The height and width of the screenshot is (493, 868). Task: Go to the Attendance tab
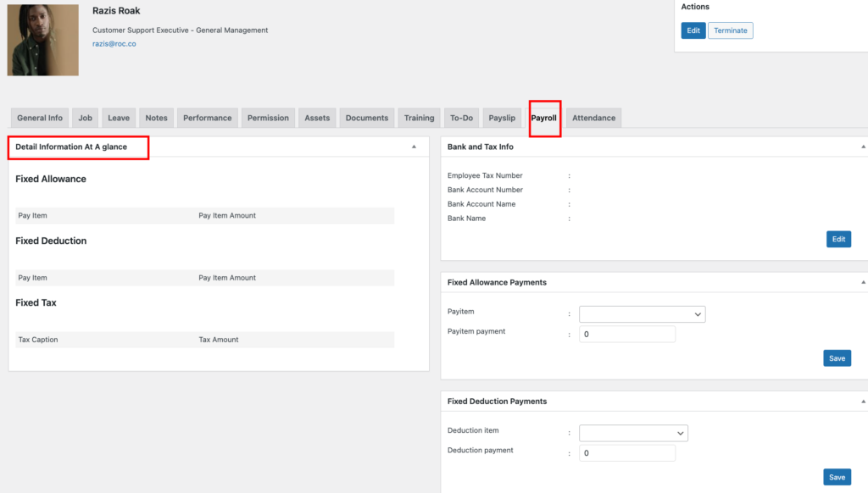pyautogui.click(x=593, y=118)
